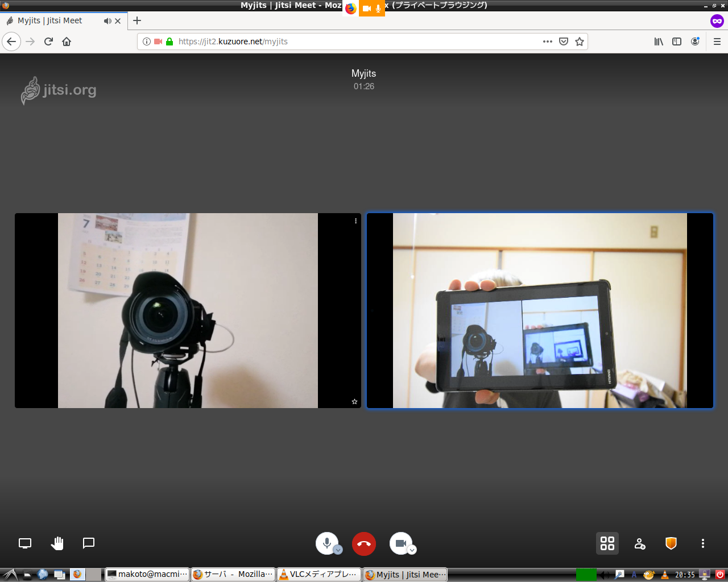Open security options shield icon

(671, 544)
